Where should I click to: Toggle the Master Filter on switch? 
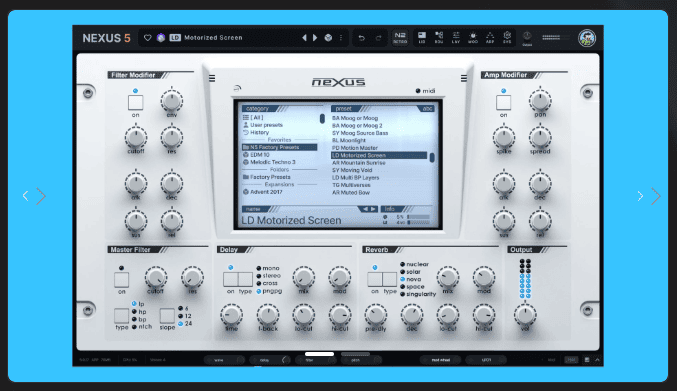121,280
